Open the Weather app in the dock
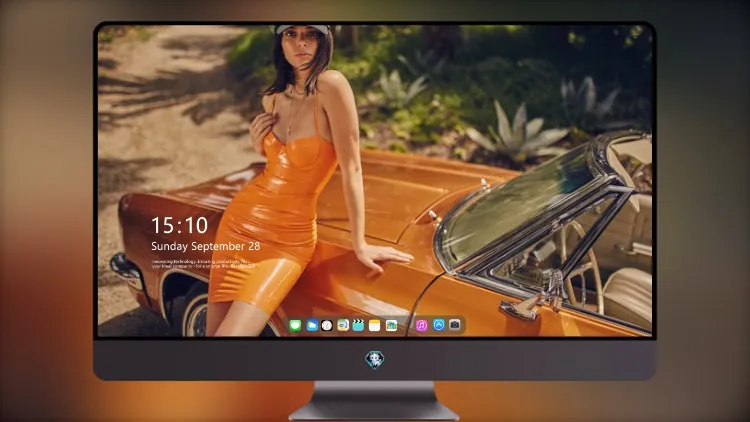 [312, 326]
